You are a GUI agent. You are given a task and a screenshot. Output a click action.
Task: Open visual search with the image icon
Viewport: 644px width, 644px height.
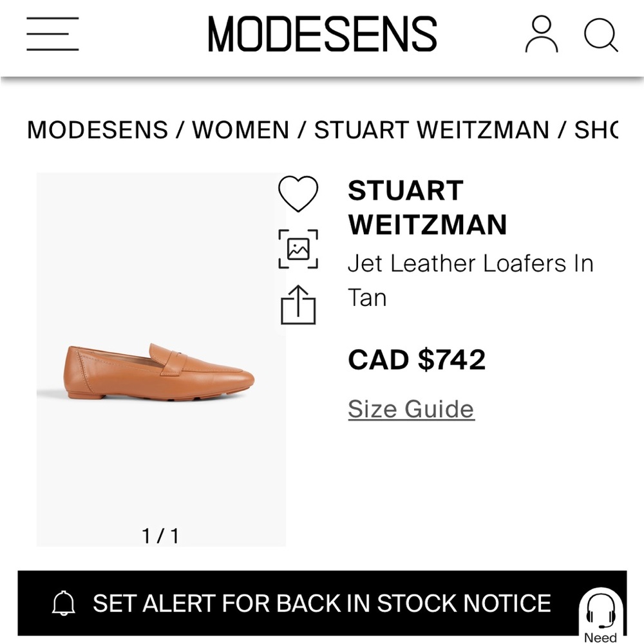pos(299,247)
